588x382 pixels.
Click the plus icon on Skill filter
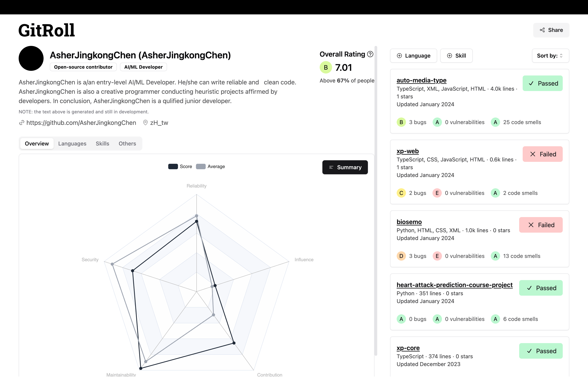tap(450, 56)
